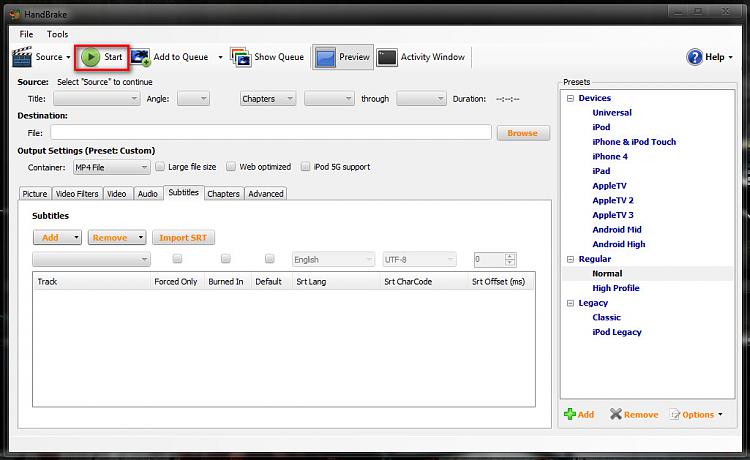Open the Title dropdown
Screen dimensions: 750x460
pos(97,99)
